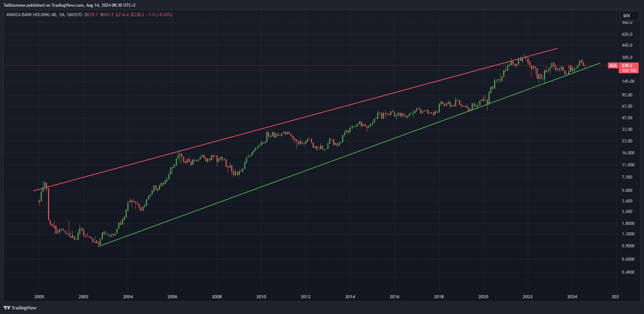
Task: Click the 3.600 price axis label
Action: (x=627, y=201)
